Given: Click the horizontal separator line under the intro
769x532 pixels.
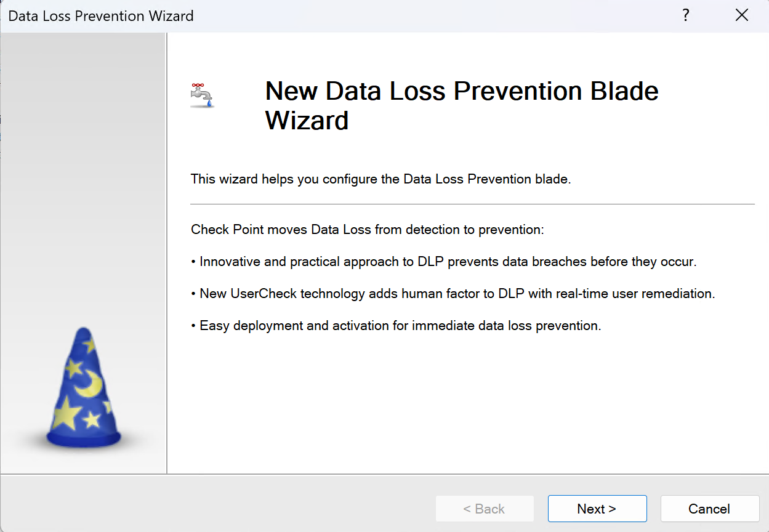Looking at the screenshot, I should click(472, 204).
